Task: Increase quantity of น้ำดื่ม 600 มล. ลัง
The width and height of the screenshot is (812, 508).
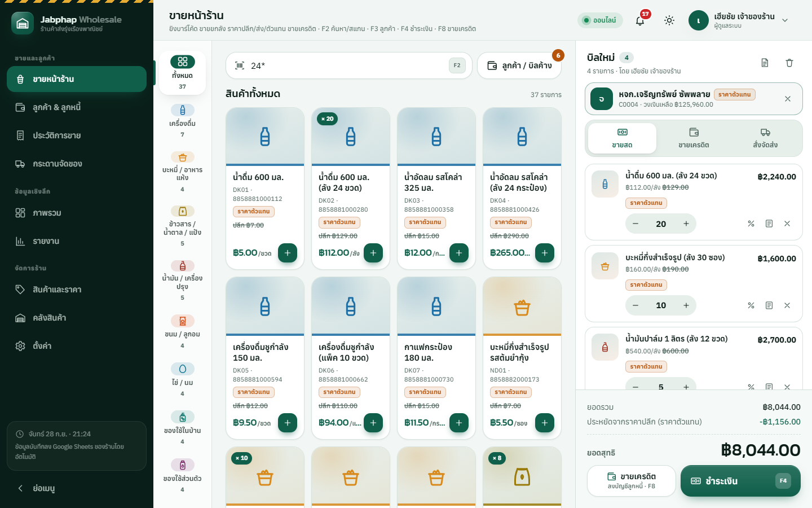Action: (686, 224)
